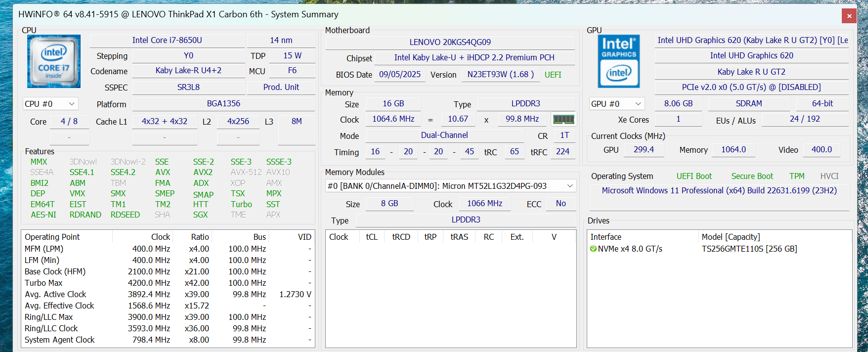The image size is (868, 352).
Task: Click the tRFC value 224
Action: click(x=563, y=152)
